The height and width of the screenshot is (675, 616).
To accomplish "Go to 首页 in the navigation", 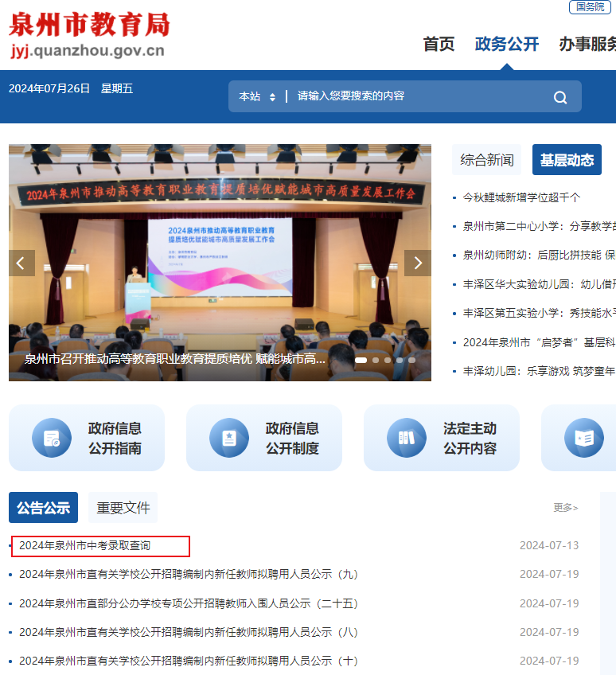I will pyautogui.click(x=439, y=44).
